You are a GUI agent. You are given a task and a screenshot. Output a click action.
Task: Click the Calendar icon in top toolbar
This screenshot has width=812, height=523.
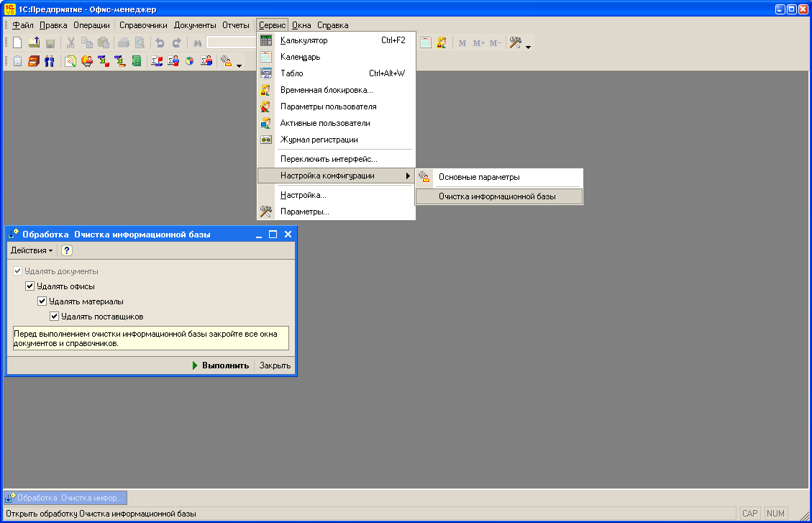click(426, 42)
